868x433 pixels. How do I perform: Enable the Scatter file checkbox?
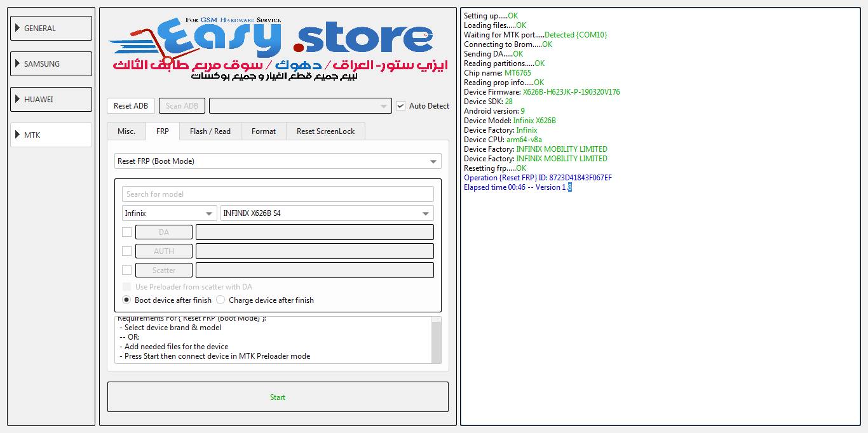click(127, 270)
